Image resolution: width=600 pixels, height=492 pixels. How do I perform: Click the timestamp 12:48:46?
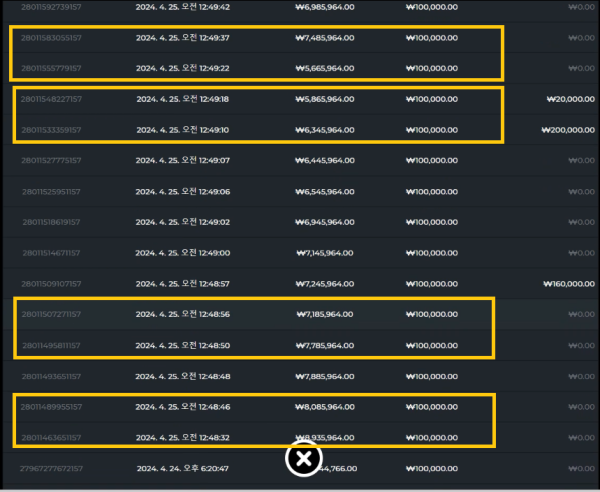[x=214, y=407]
